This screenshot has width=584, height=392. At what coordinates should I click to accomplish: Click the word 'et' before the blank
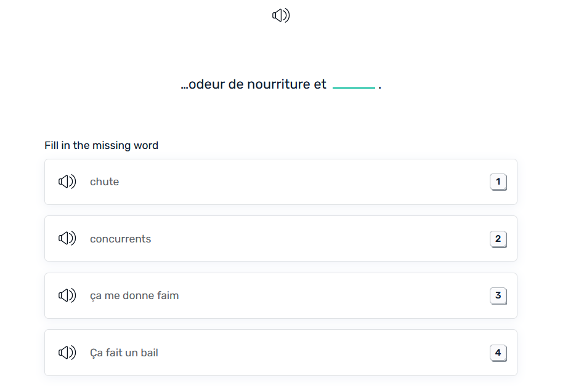[320, 84]
